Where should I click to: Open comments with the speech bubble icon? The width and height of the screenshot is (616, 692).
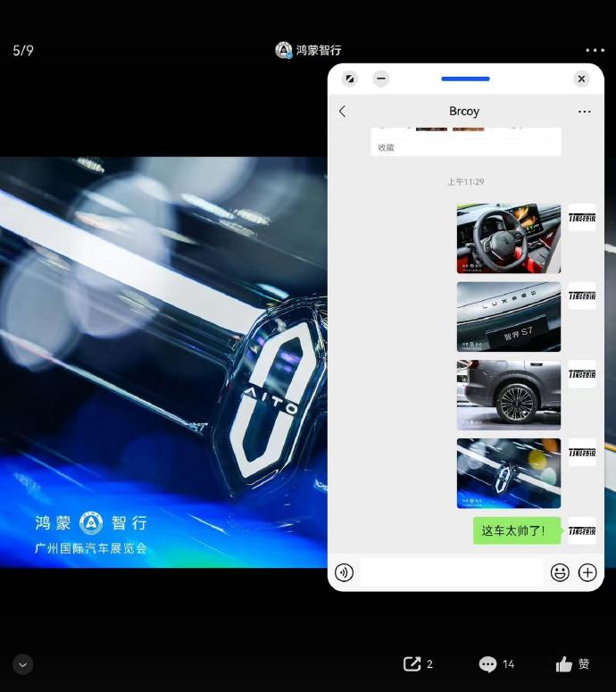coord(487,663)
